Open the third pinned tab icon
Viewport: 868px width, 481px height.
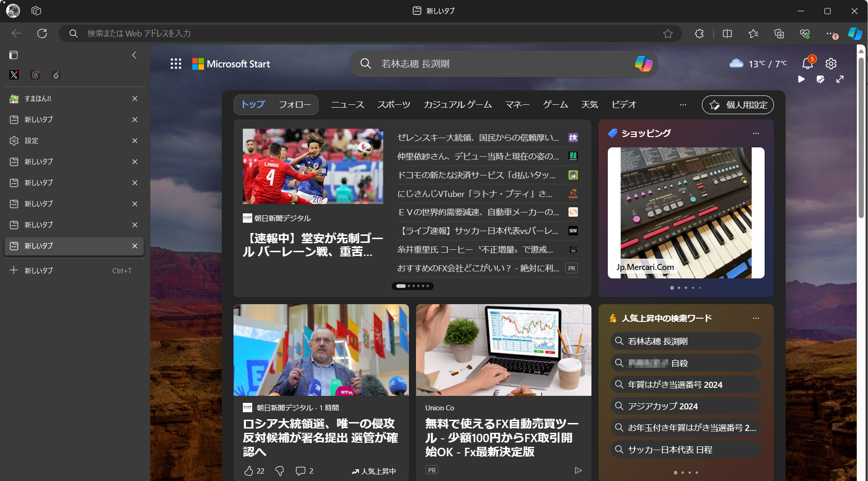(x=56, y=75)
